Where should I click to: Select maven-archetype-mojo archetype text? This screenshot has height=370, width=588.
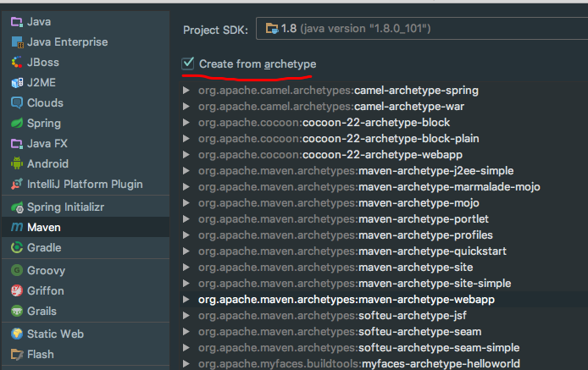[419, 203]
